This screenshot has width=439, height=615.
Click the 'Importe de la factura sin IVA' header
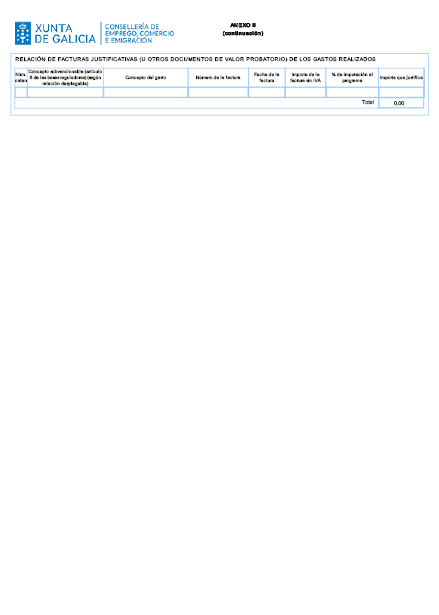pyautogui.click(x=306, y=78)
